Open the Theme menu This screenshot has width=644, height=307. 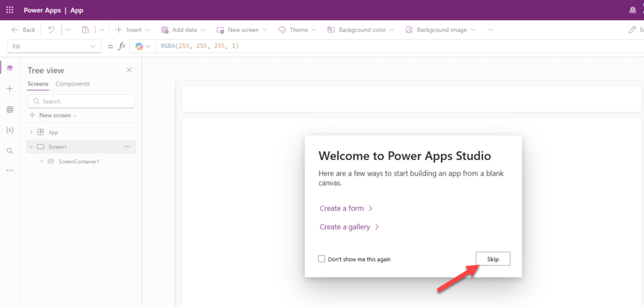297,30
